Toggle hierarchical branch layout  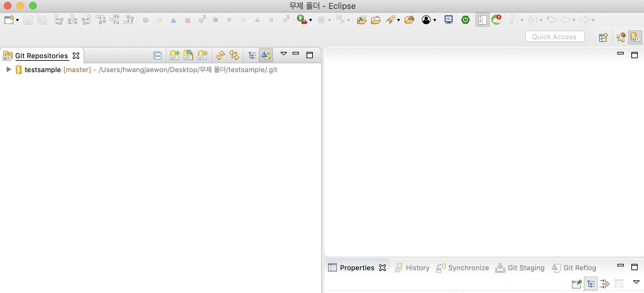[252, 56]
